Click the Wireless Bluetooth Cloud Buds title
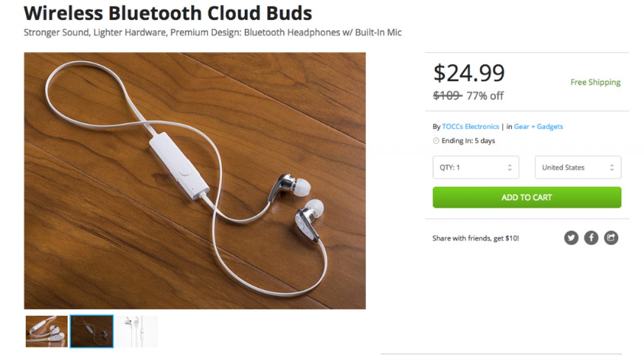This screenshot has width=644, height=355. pyautogui.click(x=168, y=12)
